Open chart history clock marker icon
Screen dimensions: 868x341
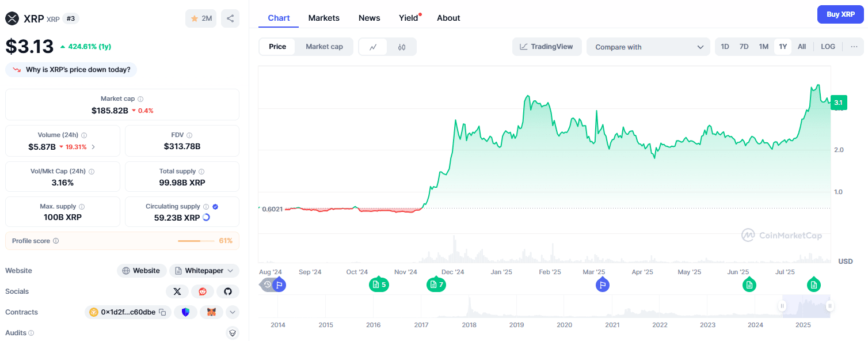pyautogui.click(x=267, y=285)
